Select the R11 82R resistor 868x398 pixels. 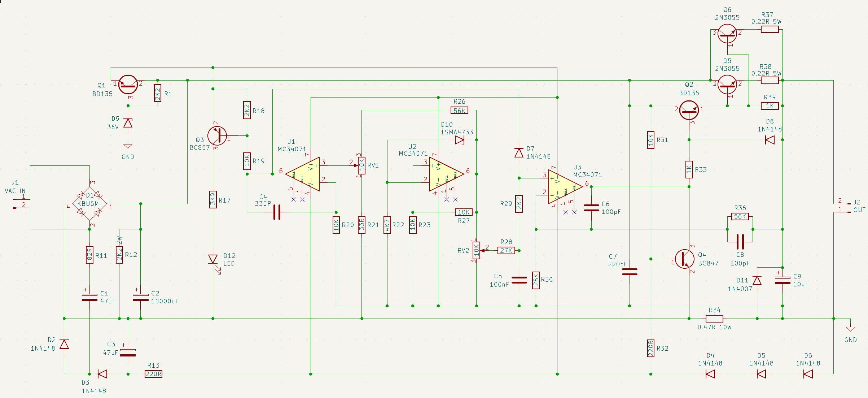click(89, 255)
